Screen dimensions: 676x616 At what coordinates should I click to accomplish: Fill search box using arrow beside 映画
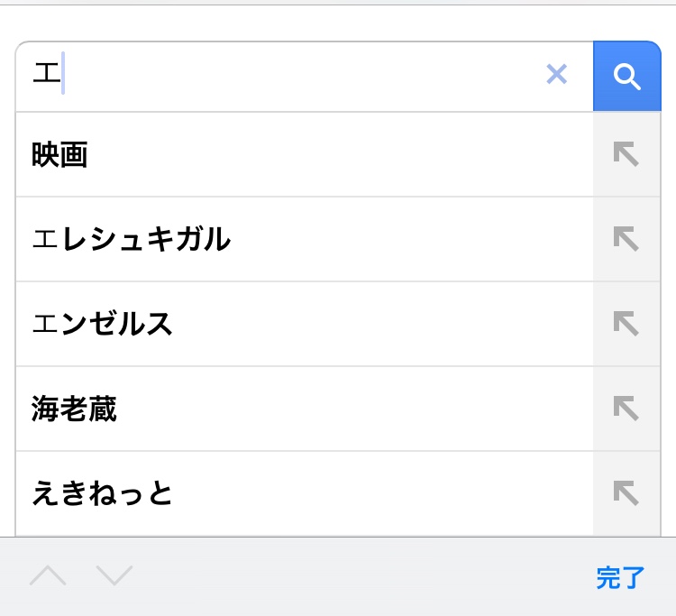(x=626, y=154)
